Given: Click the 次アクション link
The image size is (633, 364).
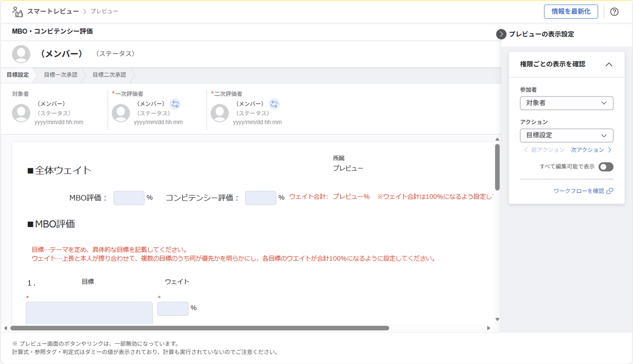Looking at the screenshot, I should (x=588, y=150).
